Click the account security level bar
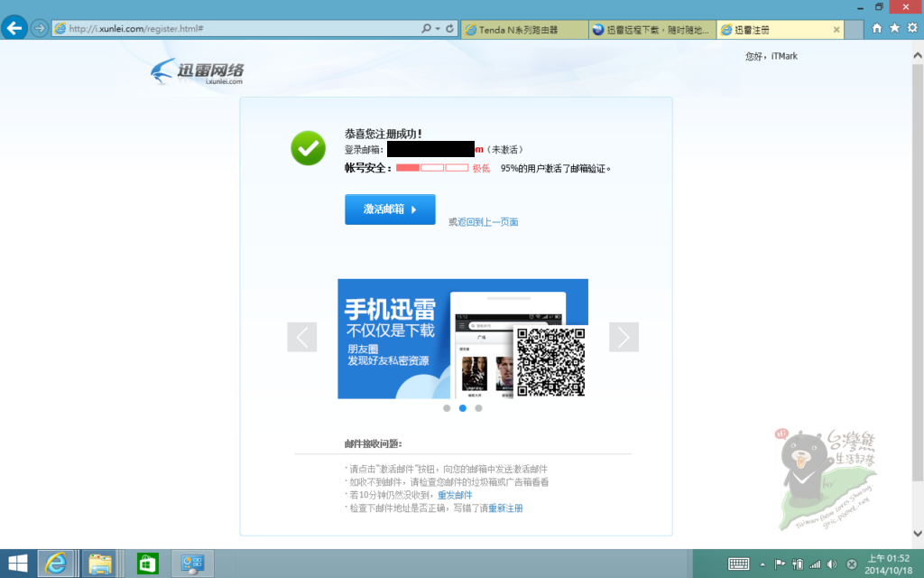Viewport: 924px width, 578px height. point(432,168)
